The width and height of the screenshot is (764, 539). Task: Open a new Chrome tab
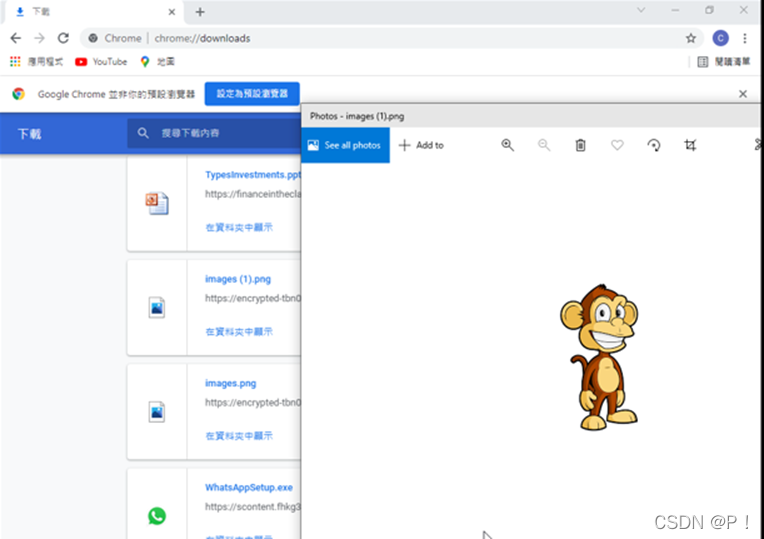pos(200,12)
